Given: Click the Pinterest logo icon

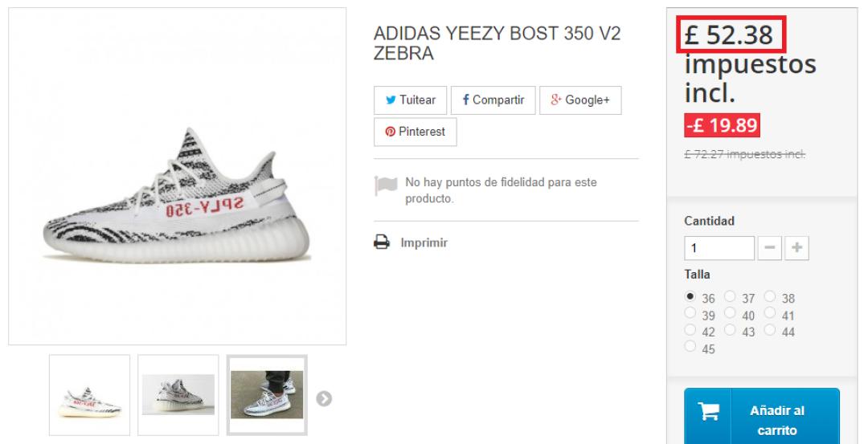Looking at the screenshot, I should tap(391, 132).
